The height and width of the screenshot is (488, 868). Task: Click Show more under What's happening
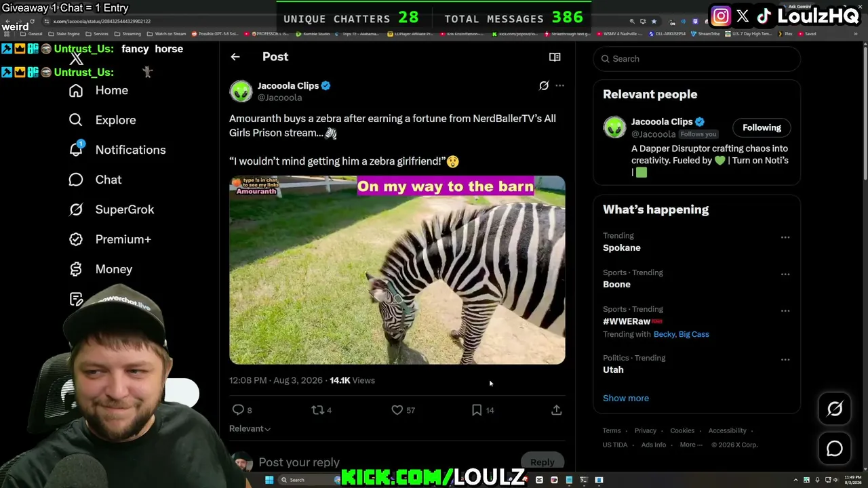[626, 398]
